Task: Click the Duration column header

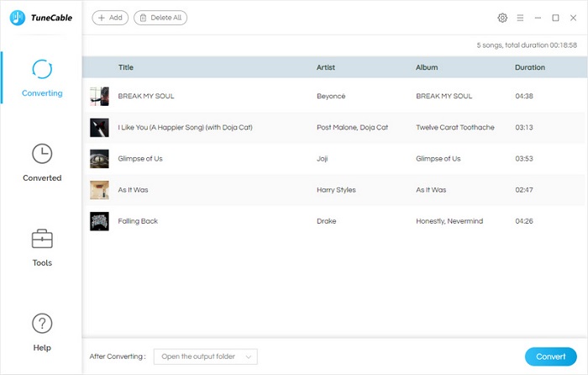Action: 529,67
